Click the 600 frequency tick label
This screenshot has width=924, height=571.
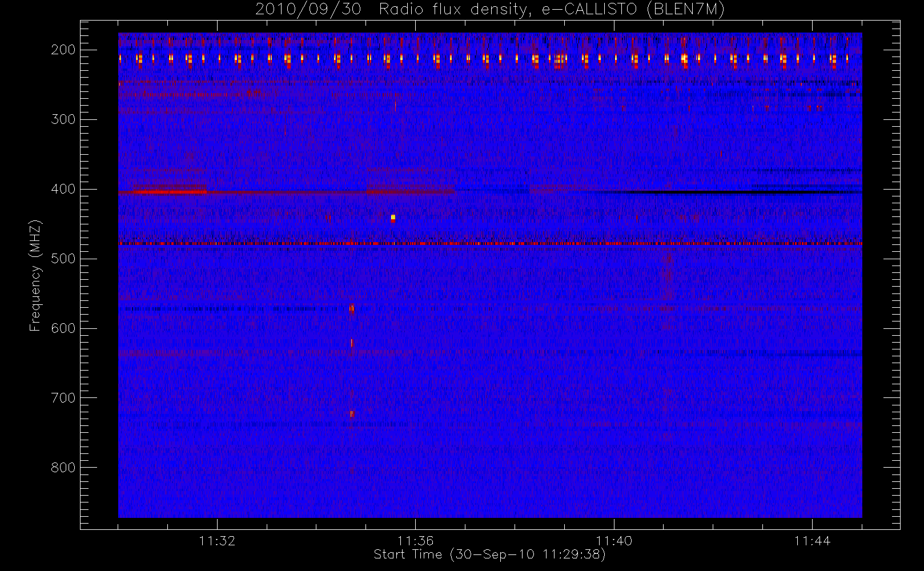point(63,328)
